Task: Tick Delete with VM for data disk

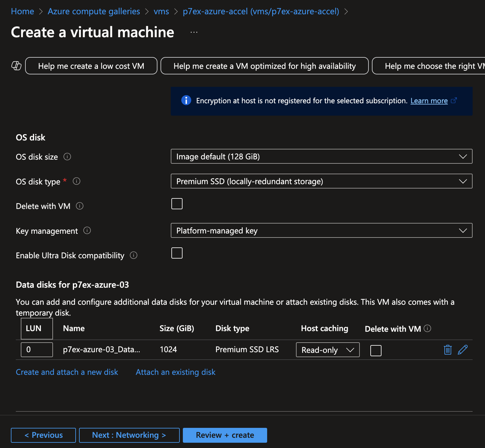Action: click(x=376, y=351)
